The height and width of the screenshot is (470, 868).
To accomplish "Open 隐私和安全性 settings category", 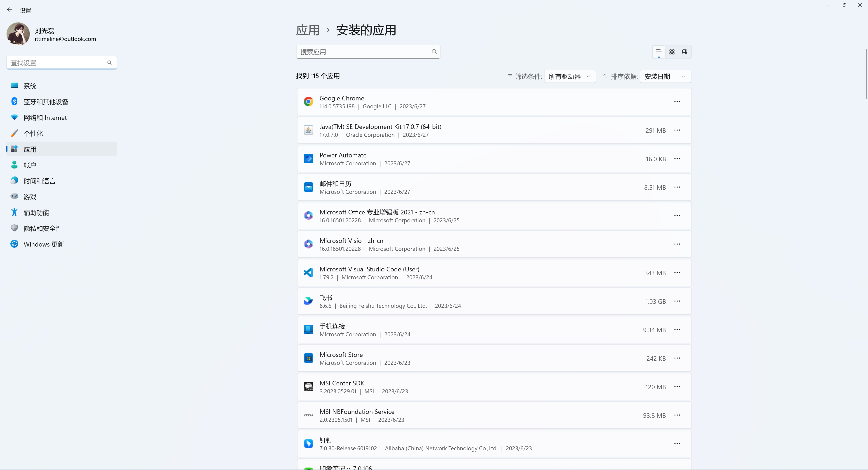I will pyautogui.click(x=62, y=228).
